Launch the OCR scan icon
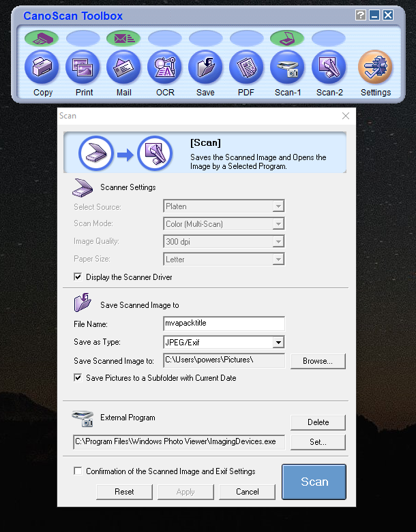Image resolution: width=416 pixels, height=532 pixels. pos(164,67)
